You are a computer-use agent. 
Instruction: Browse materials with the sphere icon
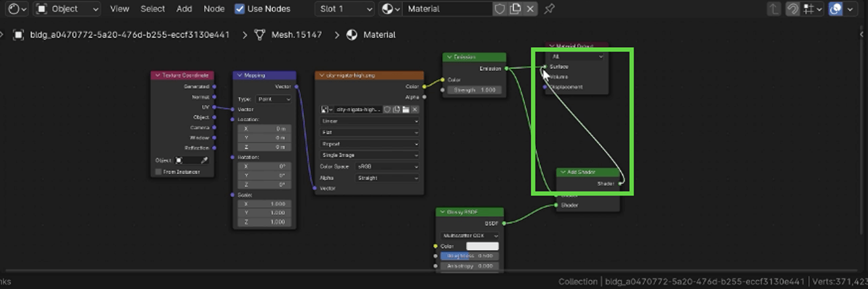391,9
